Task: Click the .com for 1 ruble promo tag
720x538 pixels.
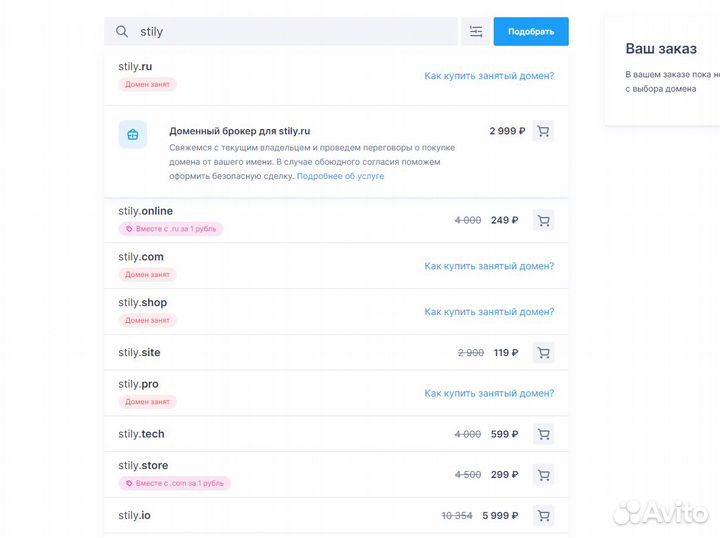Action: pyautogui.click(x=174, y=483)
